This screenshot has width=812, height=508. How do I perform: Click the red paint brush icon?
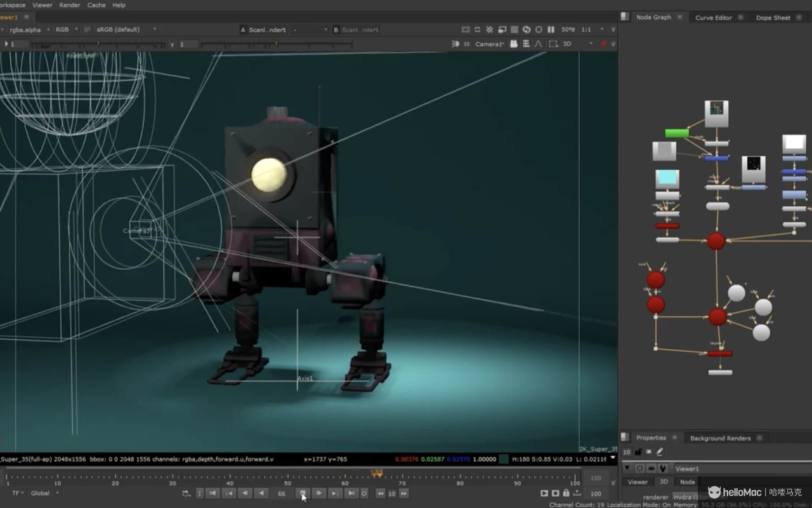coord(603,44)
